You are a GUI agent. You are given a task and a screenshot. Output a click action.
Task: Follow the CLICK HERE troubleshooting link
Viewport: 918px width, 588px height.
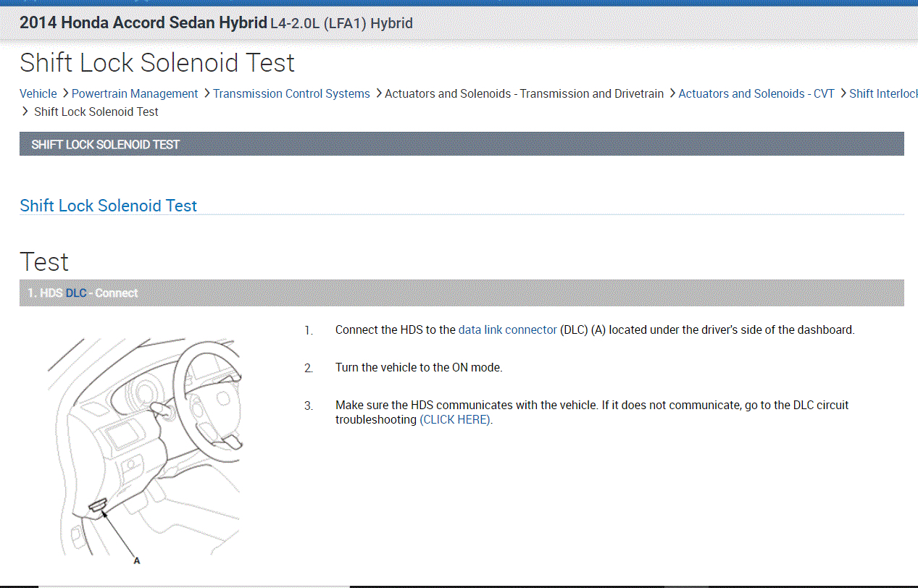pos(456,419)
